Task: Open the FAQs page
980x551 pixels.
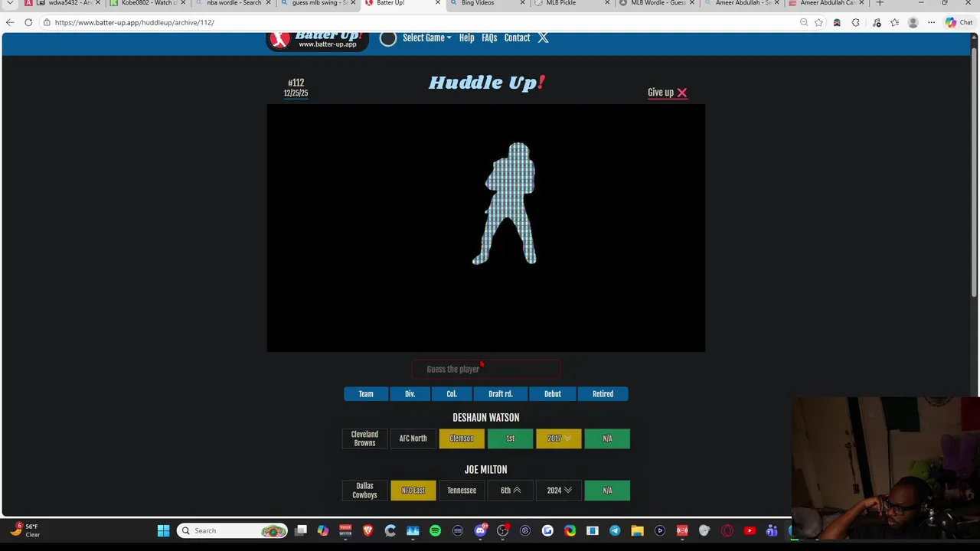Action: [489, 37]
